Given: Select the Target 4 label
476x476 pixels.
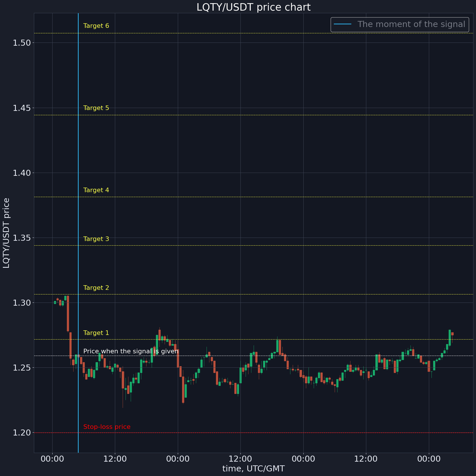Looking at the screenshot, I should tap(96, 190).
